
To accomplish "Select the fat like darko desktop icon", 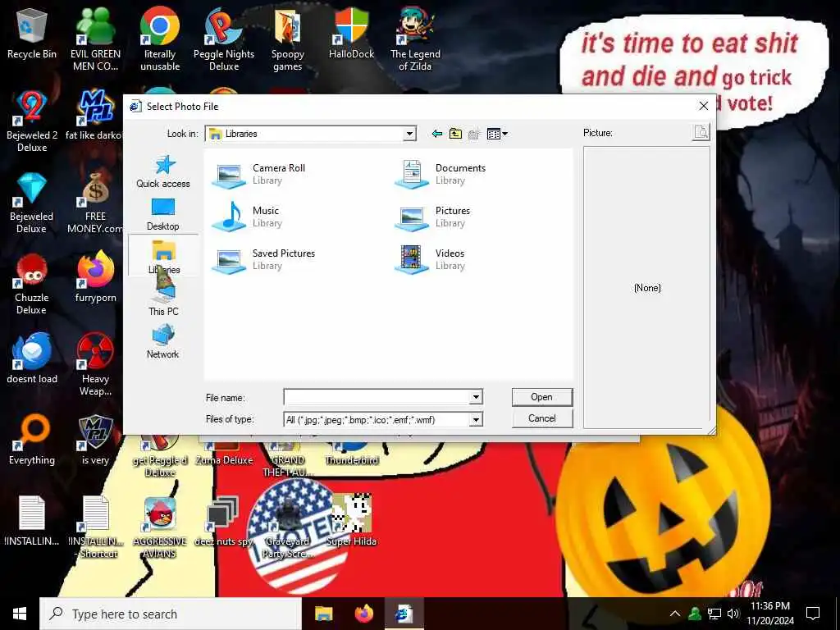I will tap(95, 115).
